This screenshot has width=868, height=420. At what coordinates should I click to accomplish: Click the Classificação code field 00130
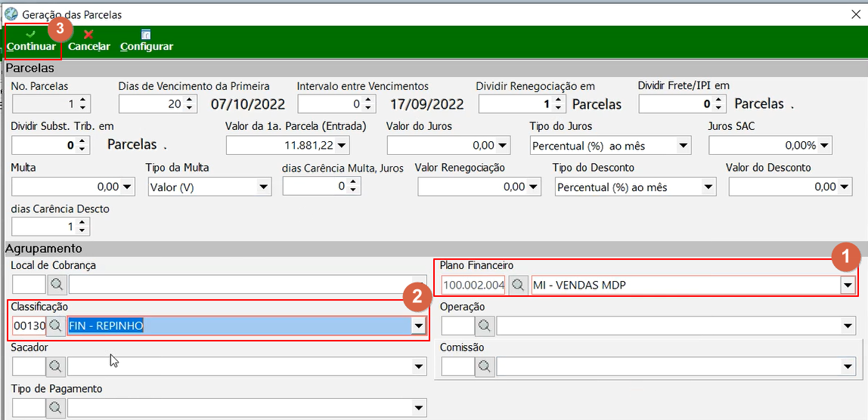29,326
